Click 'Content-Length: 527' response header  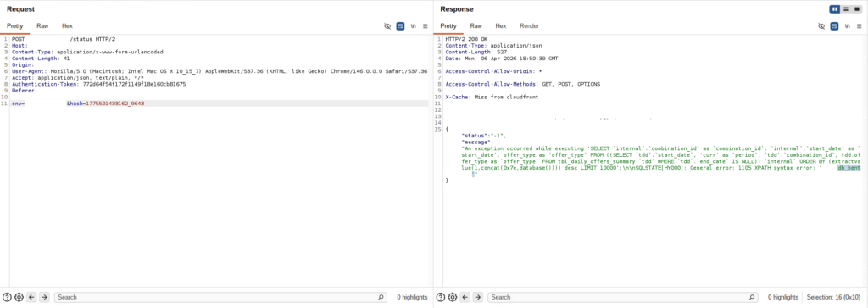click(x=476, y=52)
